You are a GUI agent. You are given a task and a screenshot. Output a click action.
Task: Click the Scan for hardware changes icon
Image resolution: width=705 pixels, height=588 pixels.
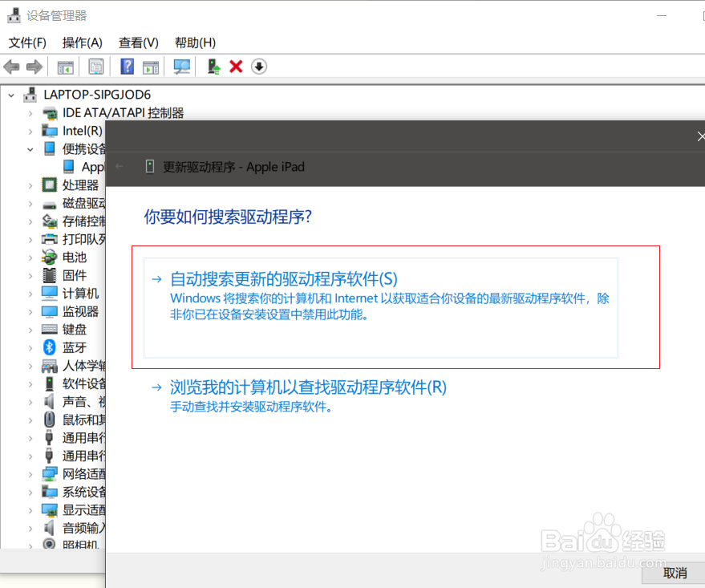coord(181,66)
